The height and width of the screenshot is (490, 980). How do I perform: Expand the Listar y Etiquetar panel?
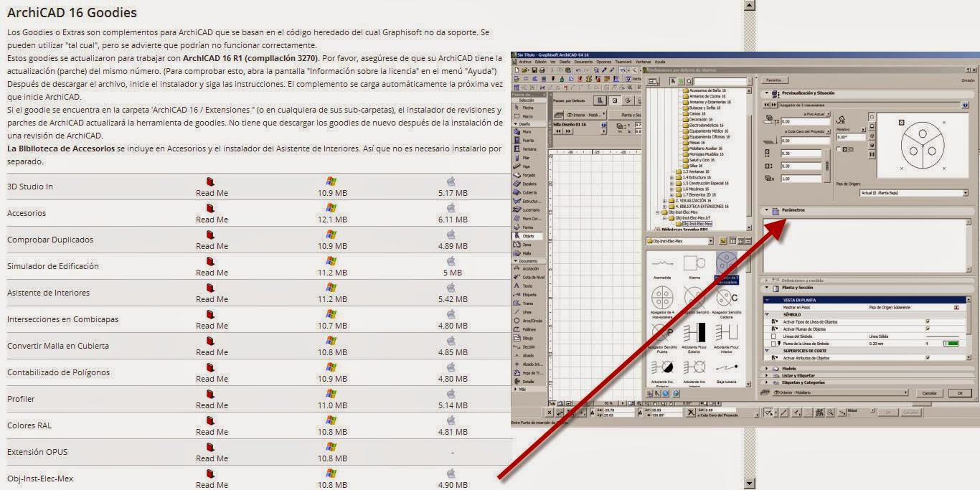(766, 375)
